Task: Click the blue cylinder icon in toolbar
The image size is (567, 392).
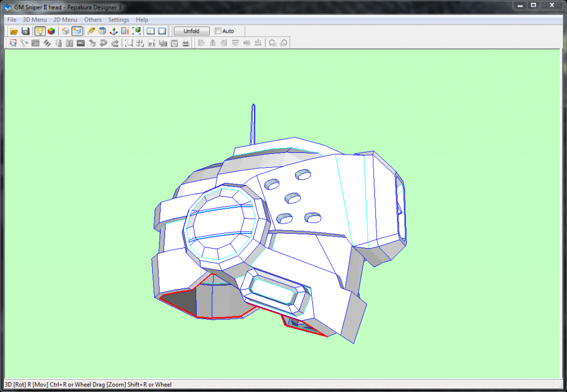Action: (102, 31)
